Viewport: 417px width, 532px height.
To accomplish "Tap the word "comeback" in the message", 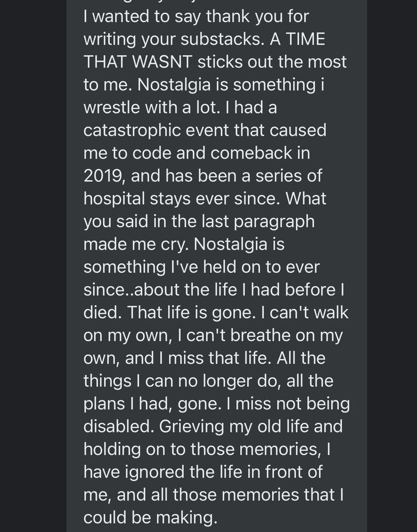I will point(251,153).
